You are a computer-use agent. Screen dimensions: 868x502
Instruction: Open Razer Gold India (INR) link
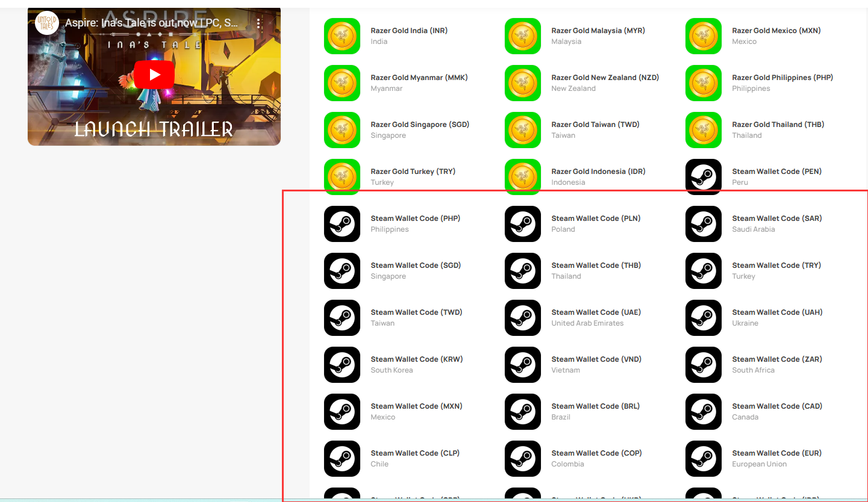409,31
